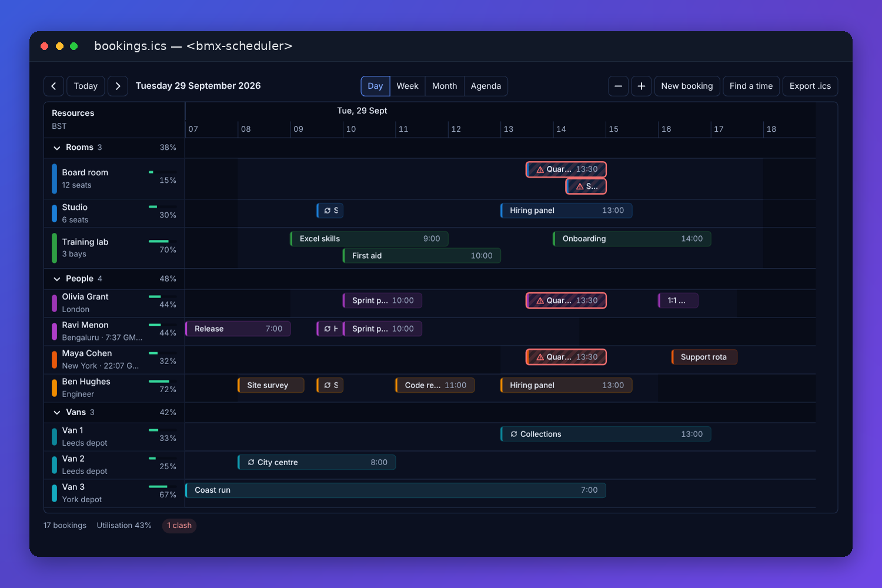The width and height of the screenshot is (882, 588).
Task: Collapse the People group
Action: point(57,279)
